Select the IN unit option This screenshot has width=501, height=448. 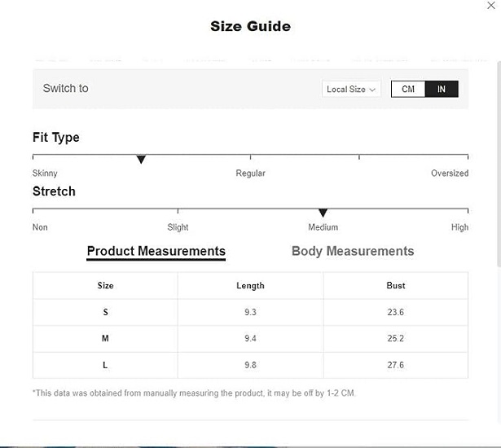click(x=442, y=89)
